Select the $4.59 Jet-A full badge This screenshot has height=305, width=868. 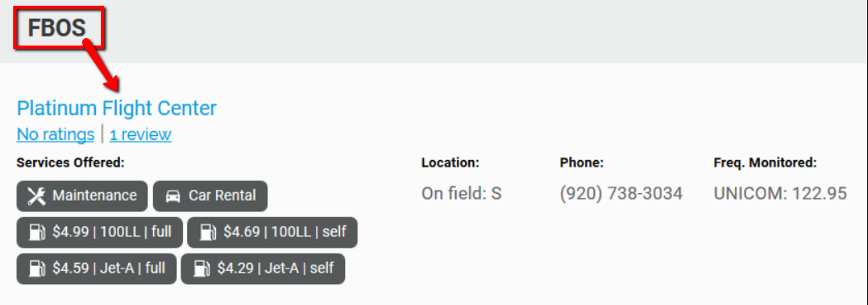click(96, 269)
